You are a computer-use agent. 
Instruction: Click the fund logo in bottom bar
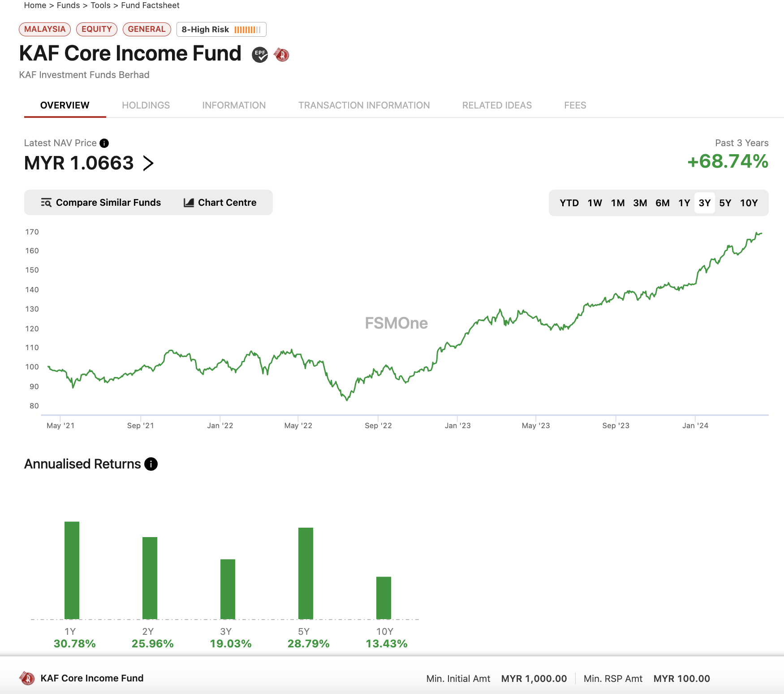[27, 678]
